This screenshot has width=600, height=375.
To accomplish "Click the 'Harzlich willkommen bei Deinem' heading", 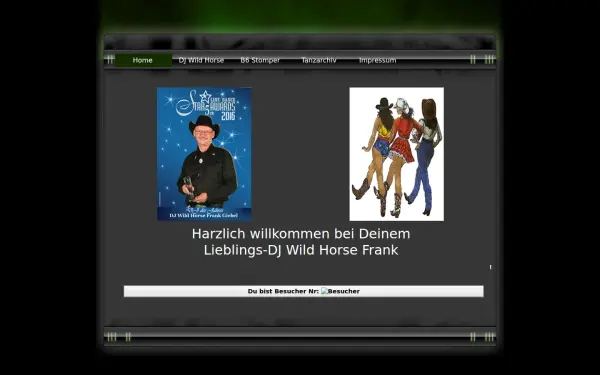I will coord(301,234).
